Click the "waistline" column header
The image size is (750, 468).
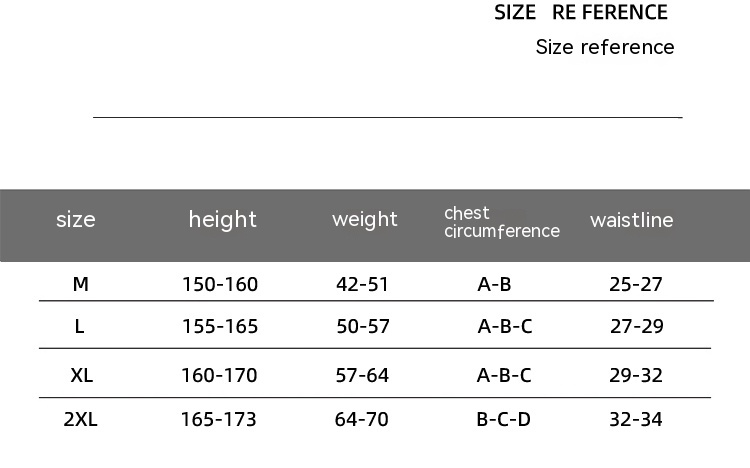click(632, 220)
